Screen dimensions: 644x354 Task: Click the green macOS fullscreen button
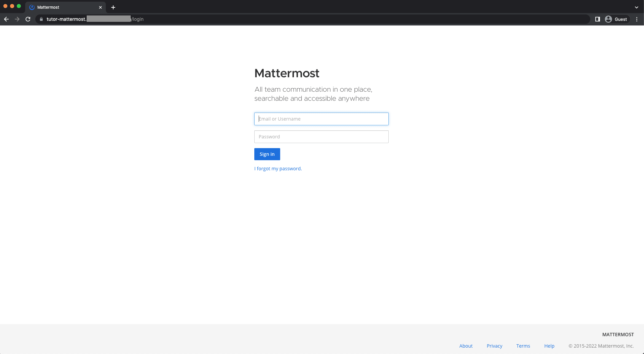[19, 6]
